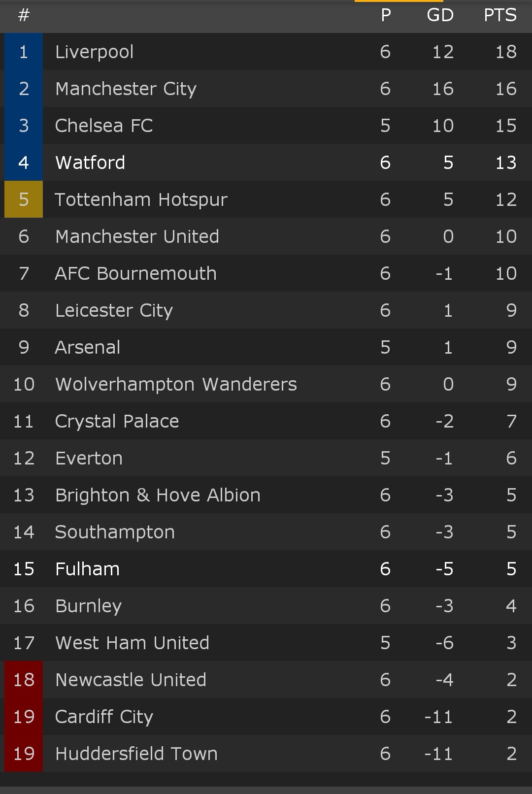
Task: Select Manchester City in the table
Action: (126, 89)
